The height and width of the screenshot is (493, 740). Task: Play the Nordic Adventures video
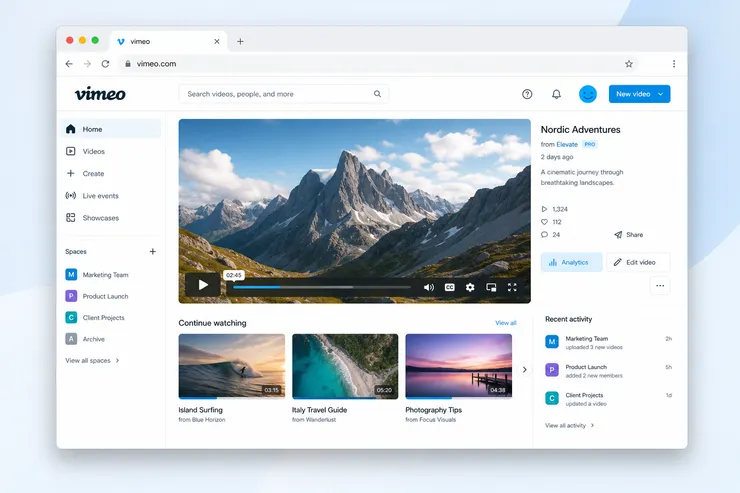point(203,285)
